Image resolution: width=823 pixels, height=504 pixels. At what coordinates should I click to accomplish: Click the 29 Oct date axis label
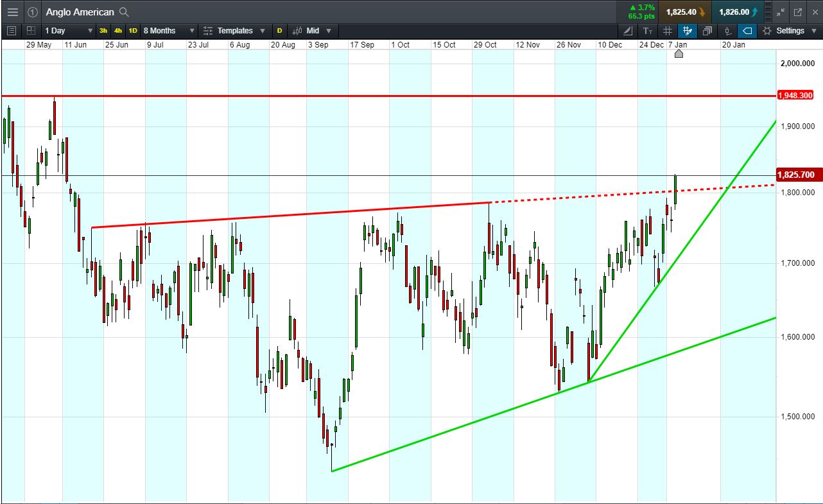(485, 45)
